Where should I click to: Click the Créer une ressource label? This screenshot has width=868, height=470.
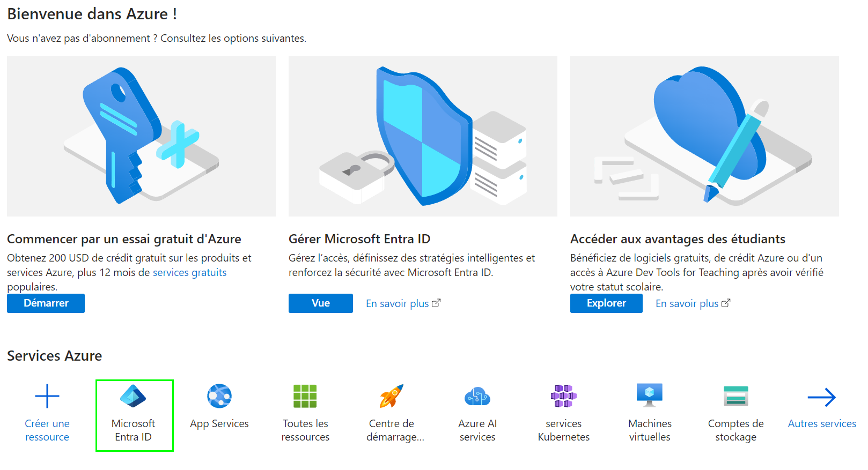click(47, 430)
